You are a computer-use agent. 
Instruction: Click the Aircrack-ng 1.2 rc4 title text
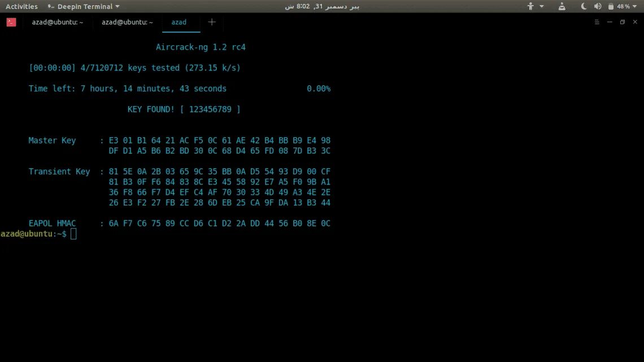(x=201, y=47)
